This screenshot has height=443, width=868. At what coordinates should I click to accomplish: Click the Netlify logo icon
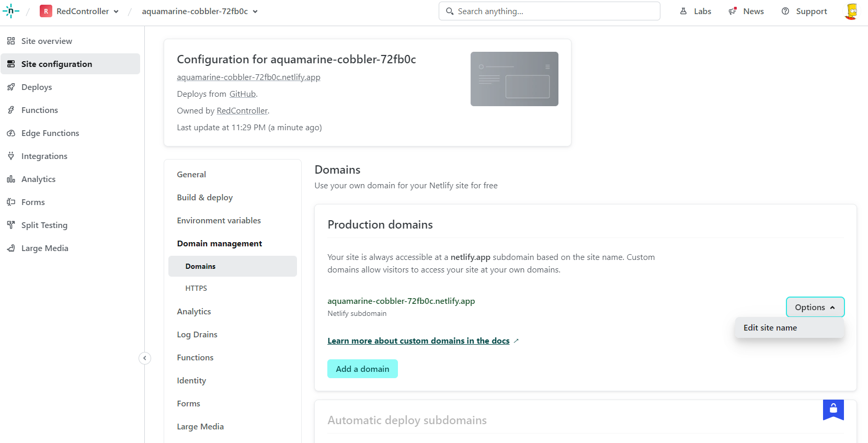10,11
